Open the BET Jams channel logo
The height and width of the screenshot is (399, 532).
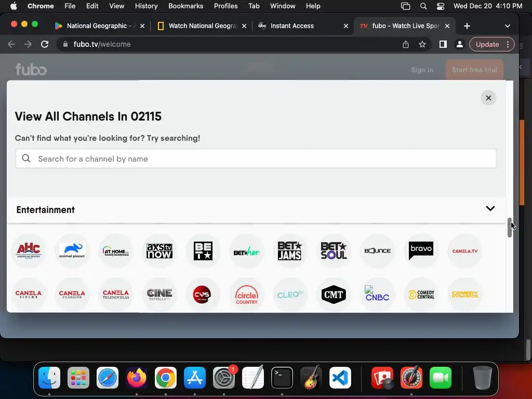tap(290, 251)
